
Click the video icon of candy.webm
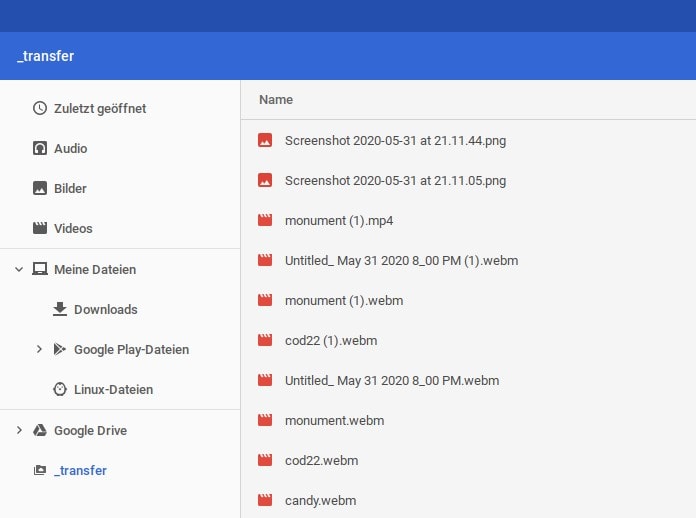[x=265, y=500]
